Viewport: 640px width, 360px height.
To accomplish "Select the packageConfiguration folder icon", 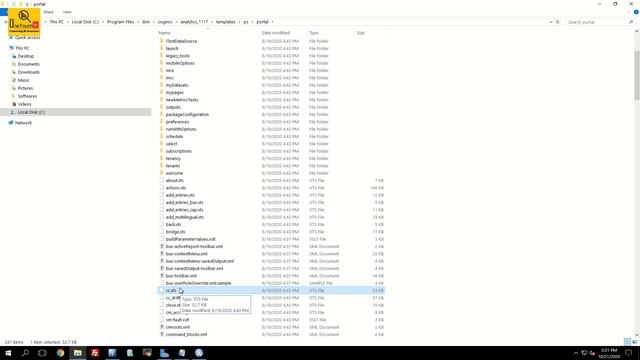I will click(162, 114).
